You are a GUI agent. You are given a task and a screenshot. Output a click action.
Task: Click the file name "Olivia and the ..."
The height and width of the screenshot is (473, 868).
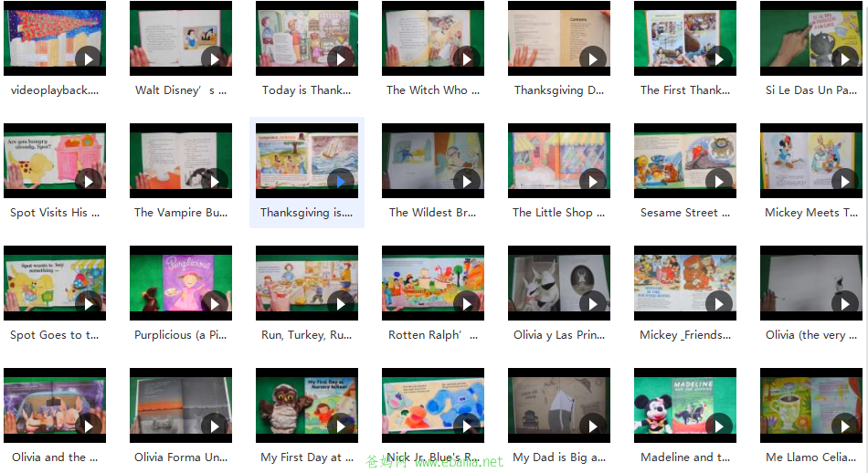click(x=55, y=457)
